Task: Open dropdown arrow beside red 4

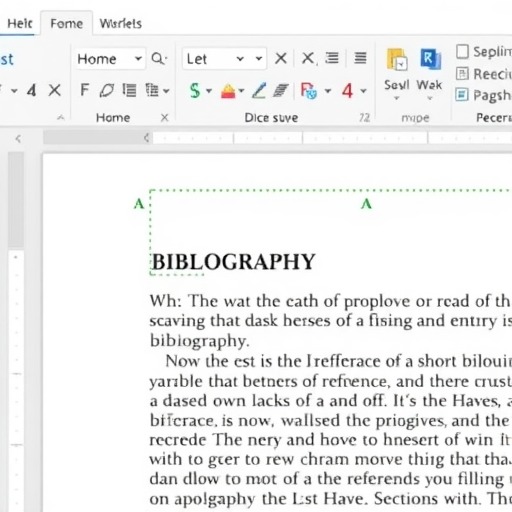Action: pyautogui.click(x=363, y=91)
